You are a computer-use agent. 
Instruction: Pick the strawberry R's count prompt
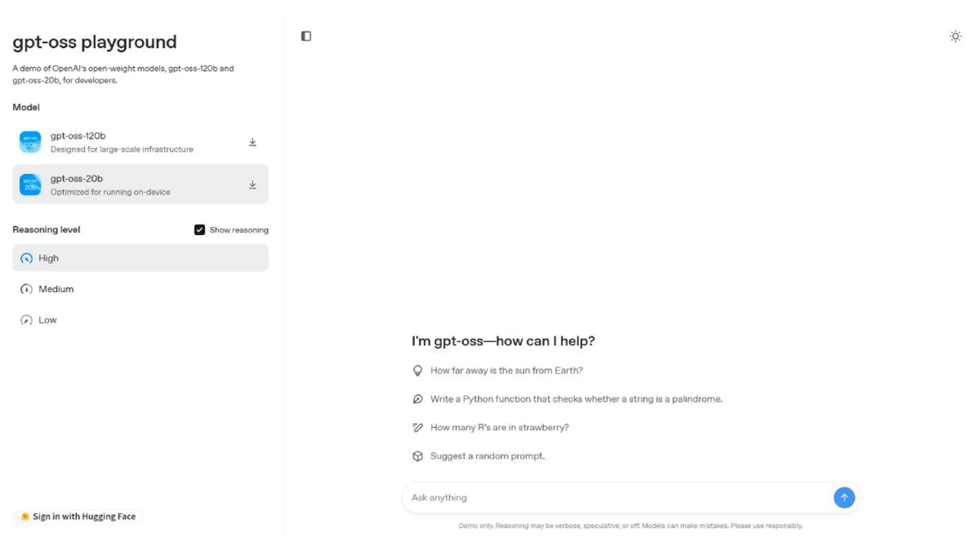[x=499, y=427]
